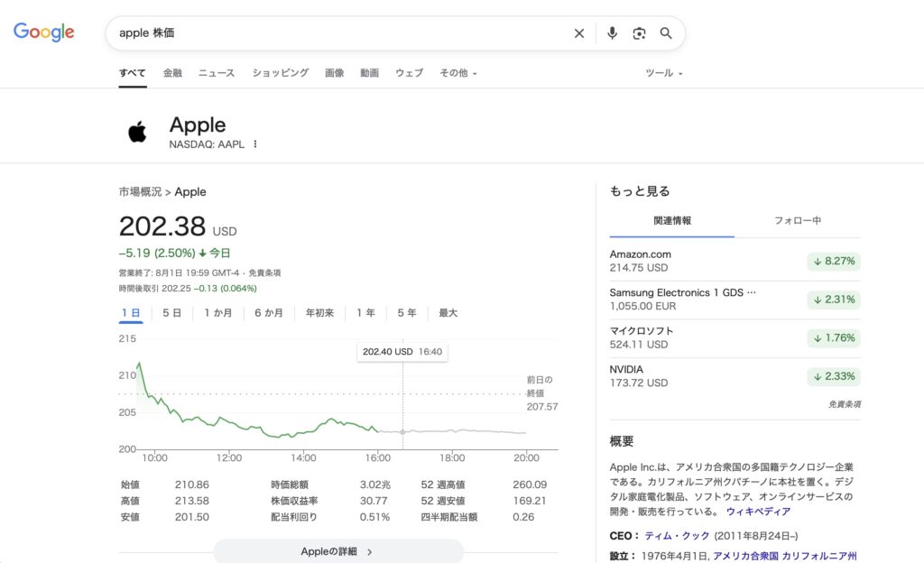This screenshot has width=924, height=563.
Task: Click the 202.40 USD chart tooltip
Action: 402,352
